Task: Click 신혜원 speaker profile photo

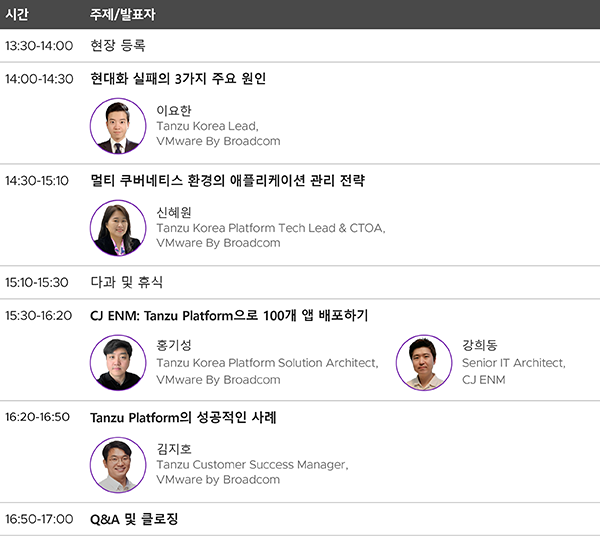Action: (x=118, y=228)
